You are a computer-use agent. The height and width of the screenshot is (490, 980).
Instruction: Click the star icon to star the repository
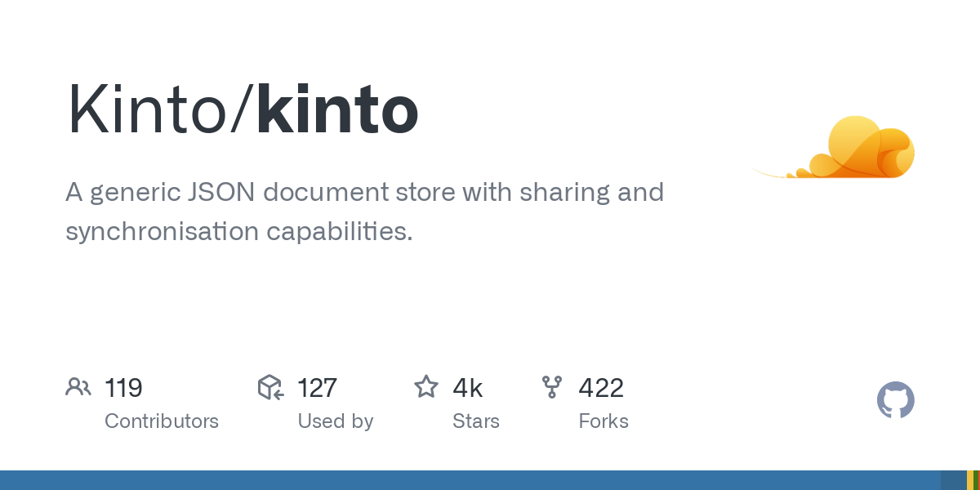[x=426, y=387]
